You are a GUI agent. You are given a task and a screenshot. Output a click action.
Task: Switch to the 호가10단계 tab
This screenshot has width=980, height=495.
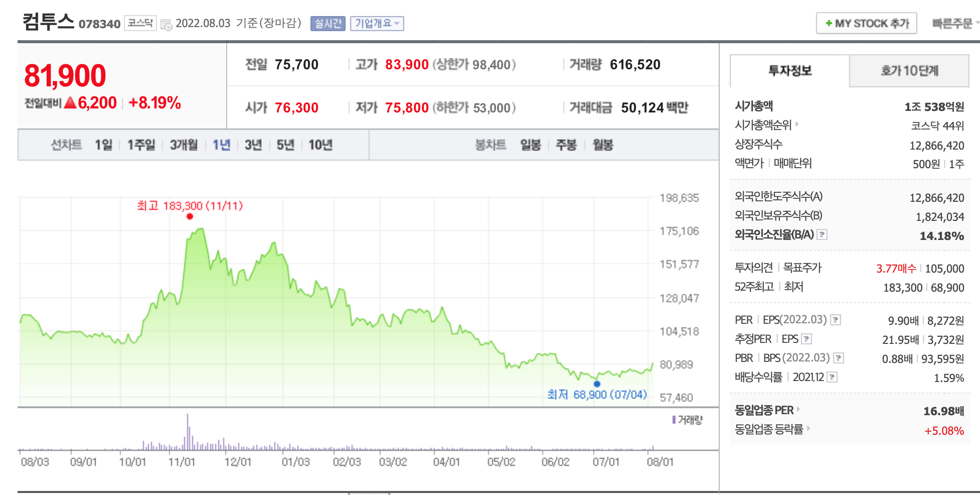[909, 71]
